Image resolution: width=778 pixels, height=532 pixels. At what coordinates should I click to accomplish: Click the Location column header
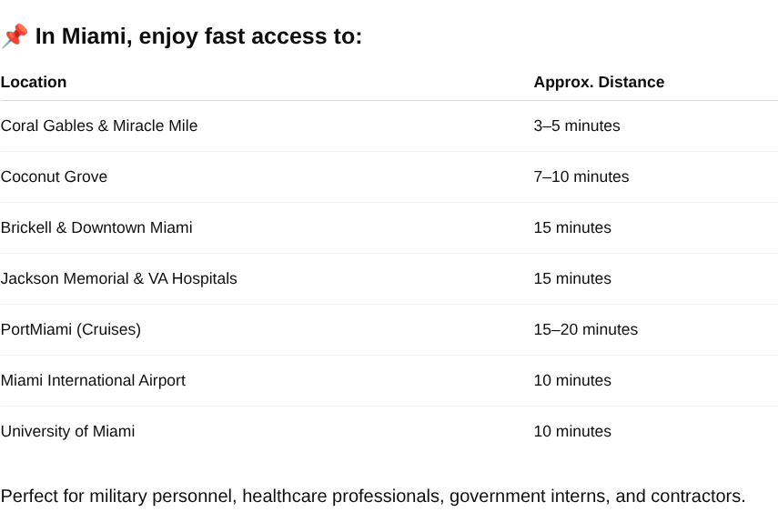point(34,82)
